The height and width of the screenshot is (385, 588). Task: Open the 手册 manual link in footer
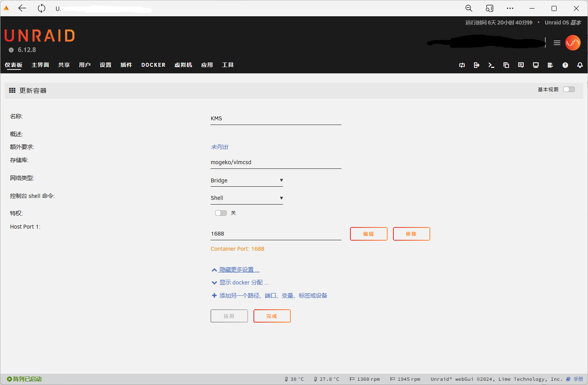pyautogui.click(x=575, y=379)
